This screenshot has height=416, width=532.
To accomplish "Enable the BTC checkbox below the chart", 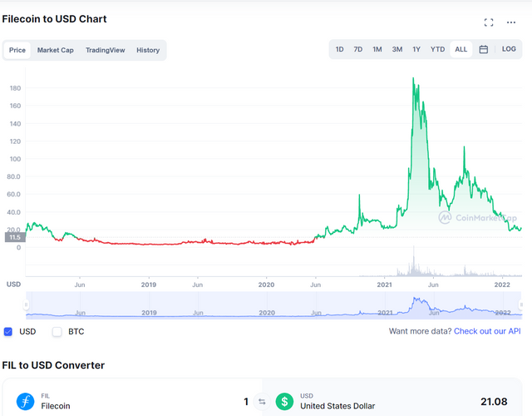I will pyautogui.click(x=57, y=331).
